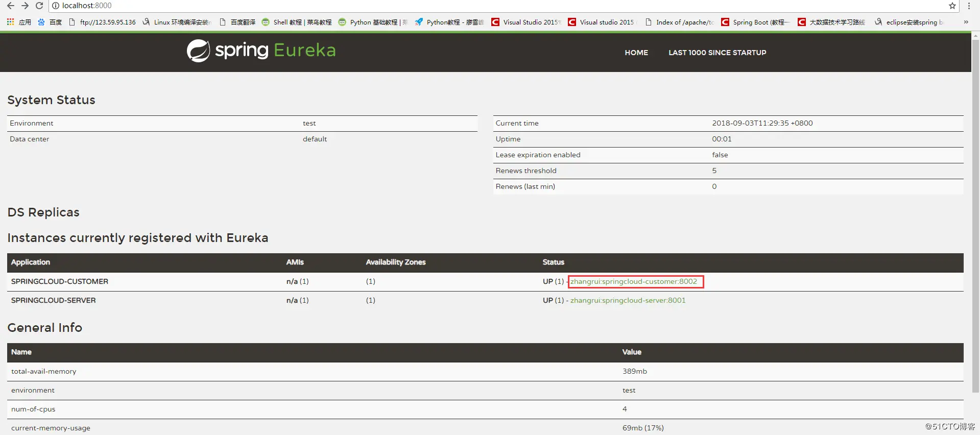Open the ftp://123.59.95.136 bookmark
The image size is (980, 435).
point(102,22)
